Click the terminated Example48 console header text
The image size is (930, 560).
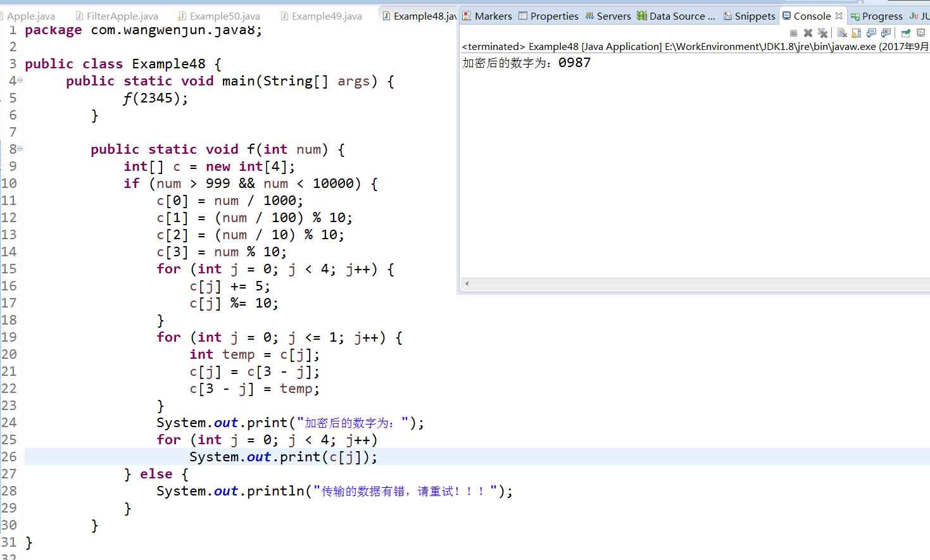(x=695, y=46)
